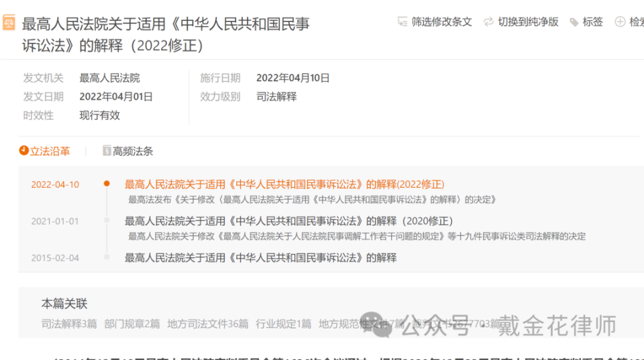This screenshot has width=644, height=360.
Task: Click the document title 最高人民法院关于适用...解释（2022修正）
Action: tap(166, 35)
